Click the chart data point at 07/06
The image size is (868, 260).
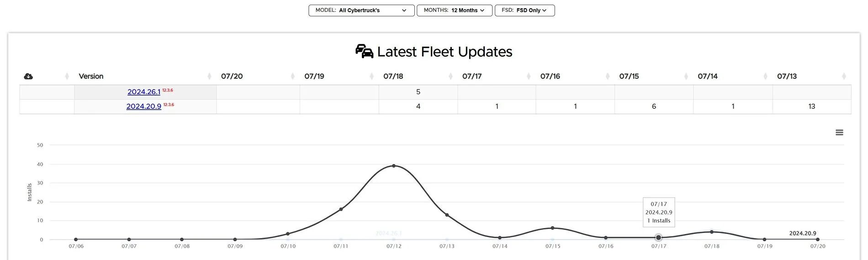tap(76, 239)
